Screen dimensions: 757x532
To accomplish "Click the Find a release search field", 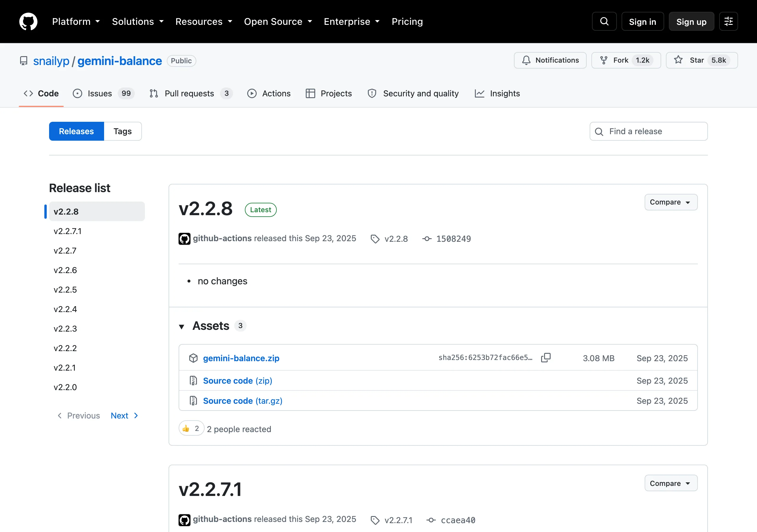I will pyautogui.click(x=648, y=132).
